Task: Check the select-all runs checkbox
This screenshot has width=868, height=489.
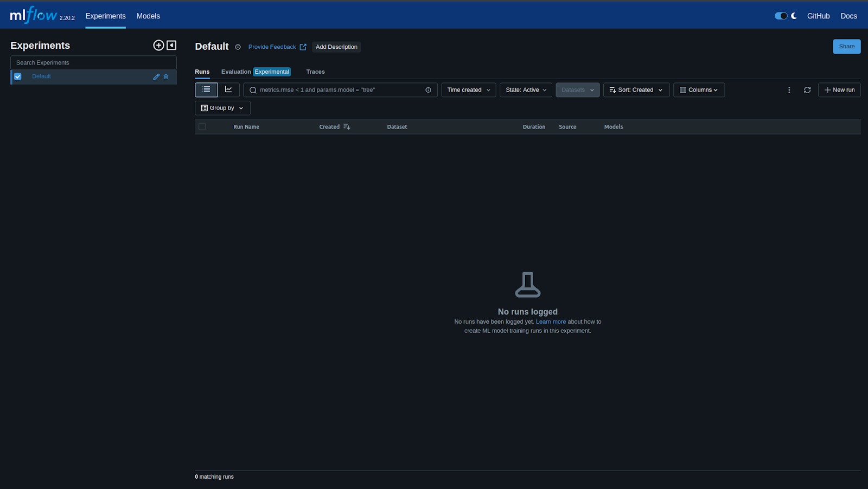Action: (202, 127)
